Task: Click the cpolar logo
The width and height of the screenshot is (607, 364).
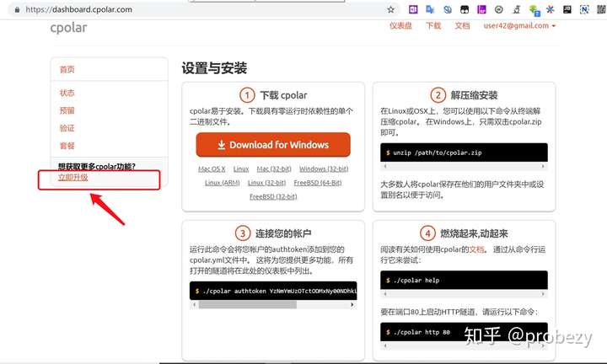Action: [68, 28]
